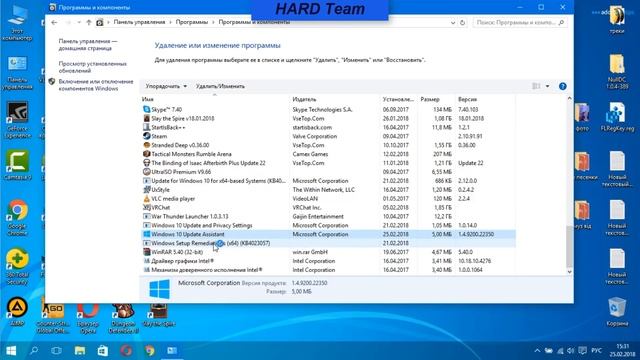
Task: Click the Stranded Deep program icon
Action: click(x=147, y=145)
